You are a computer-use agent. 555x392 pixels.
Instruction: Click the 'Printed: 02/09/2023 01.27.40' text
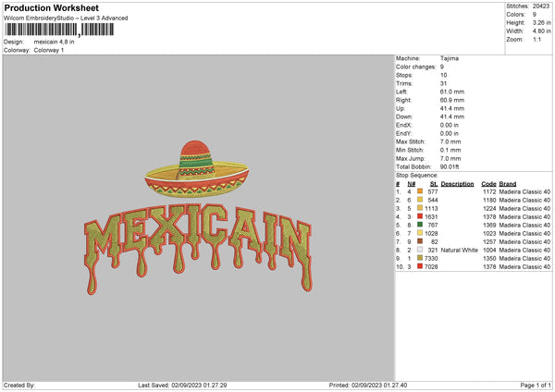[368, 385]
